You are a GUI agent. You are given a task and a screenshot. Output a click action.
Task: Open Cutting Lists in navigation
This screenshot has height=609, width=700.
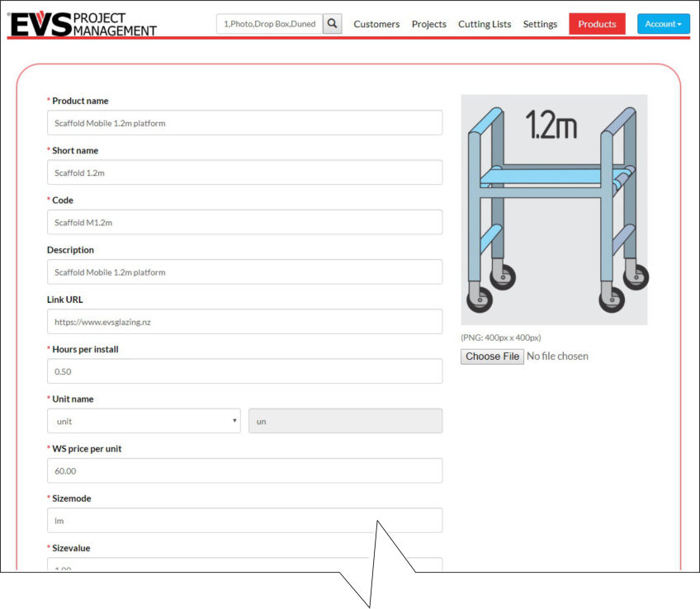click(x=485, y=24)
